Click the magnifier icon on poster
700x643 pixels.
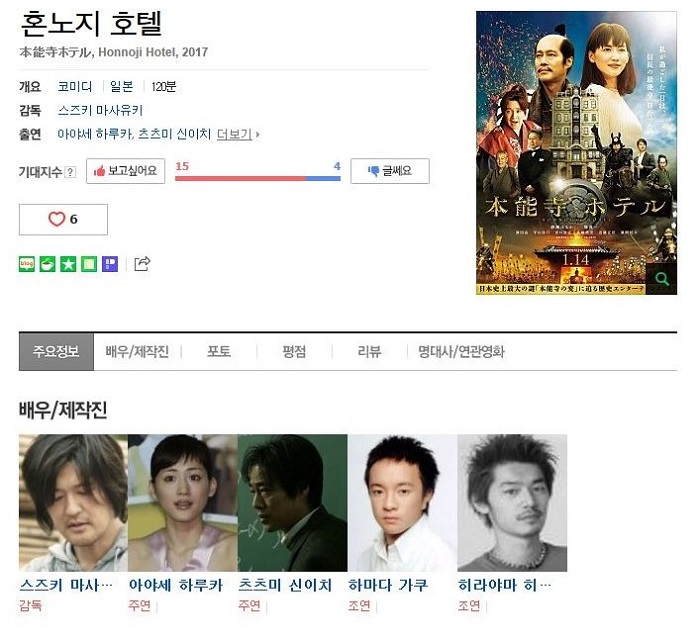662,279
